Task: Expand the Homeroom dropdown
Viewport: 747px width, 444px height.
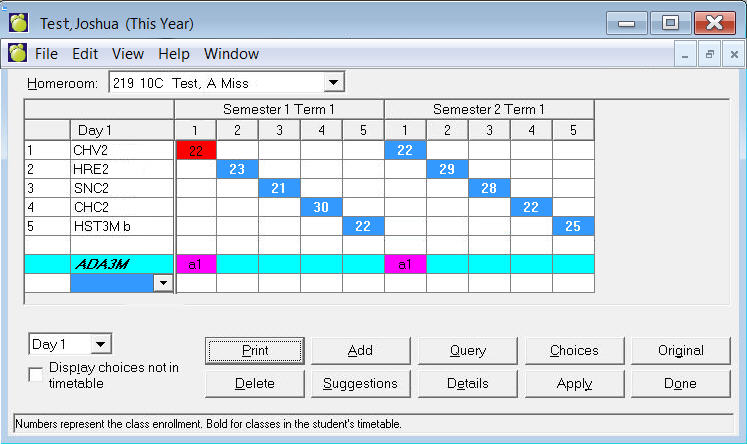Action: 334,83
